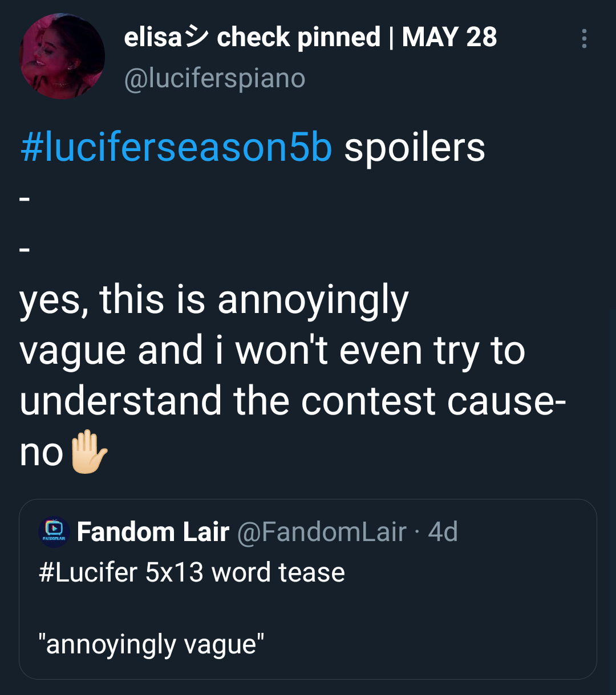Open the #Lucifer hashtag in quoted tweet

pyautogui.click(x=88, y=572)
